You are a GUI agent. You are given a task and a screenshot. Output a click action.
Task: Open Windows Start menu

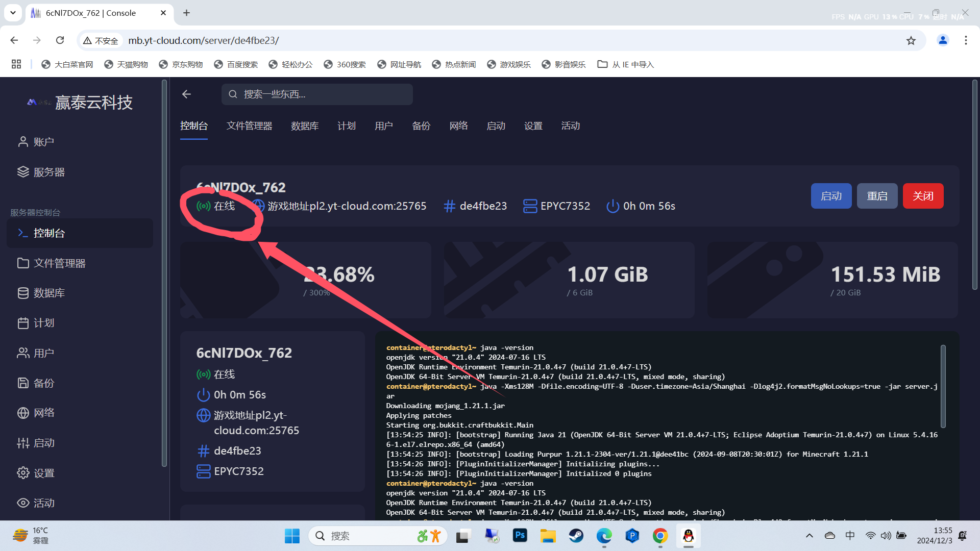[292, 536]
